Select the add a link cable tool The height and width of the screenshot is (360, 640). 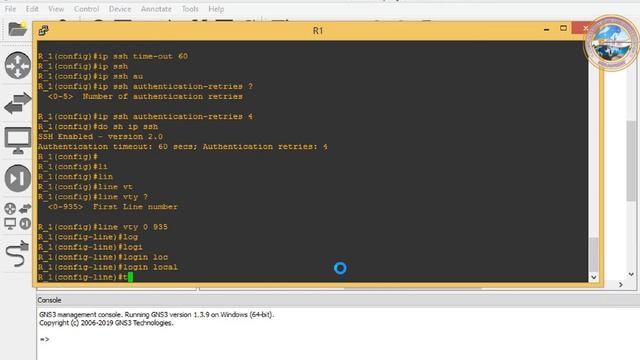(18, 254)
